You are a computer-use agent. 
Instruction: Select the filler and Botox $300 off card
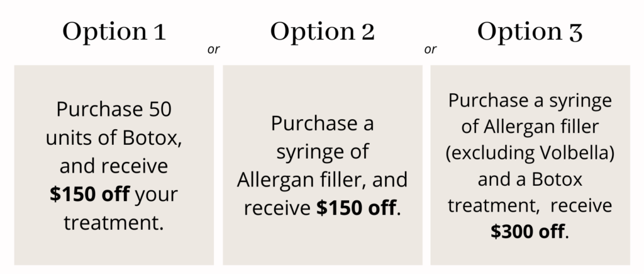[x=530, y=165]
